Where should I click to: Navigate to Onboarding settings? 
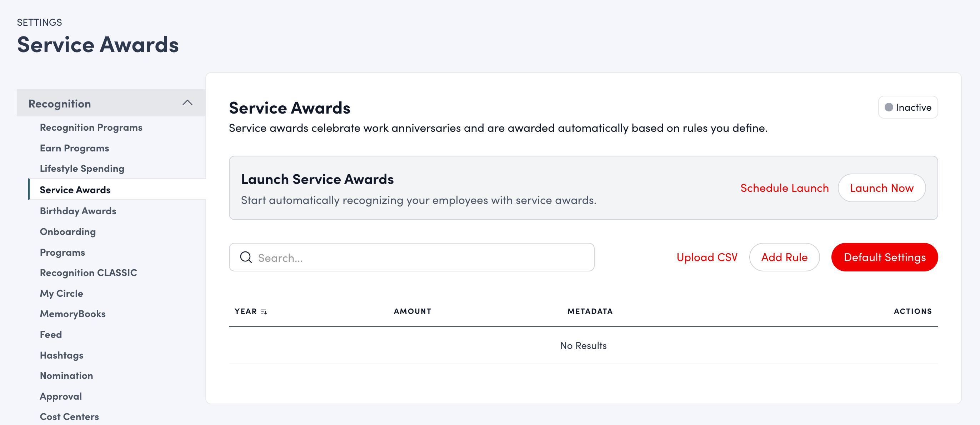[x=68, y=231]
